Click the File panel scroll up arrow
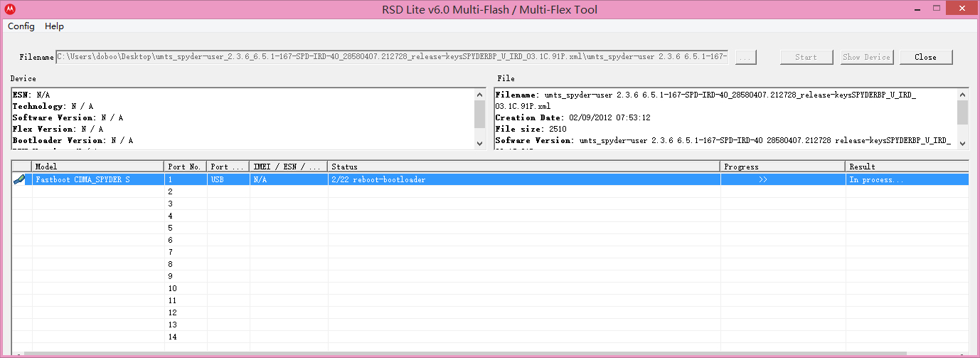The width and height of the screenshot is (980, 358). tap(962, 94)
